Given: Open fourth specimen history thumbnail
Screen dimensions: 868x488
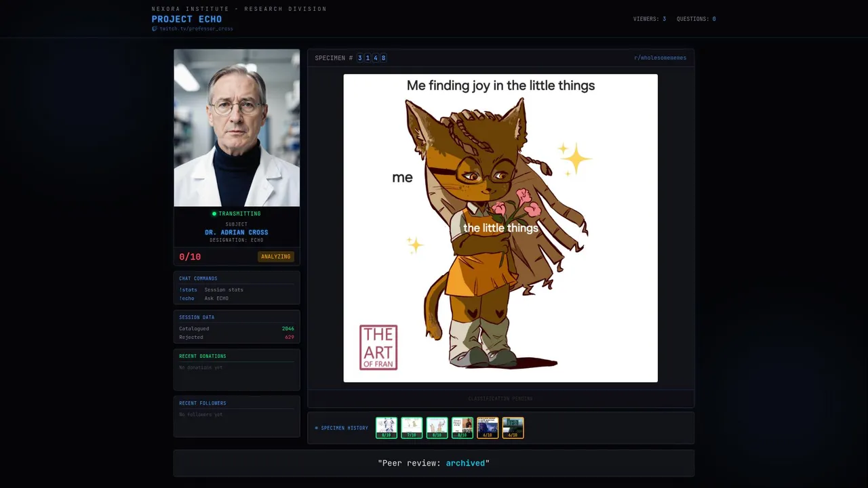Looking at the screenshot, I should coord(462,428).
